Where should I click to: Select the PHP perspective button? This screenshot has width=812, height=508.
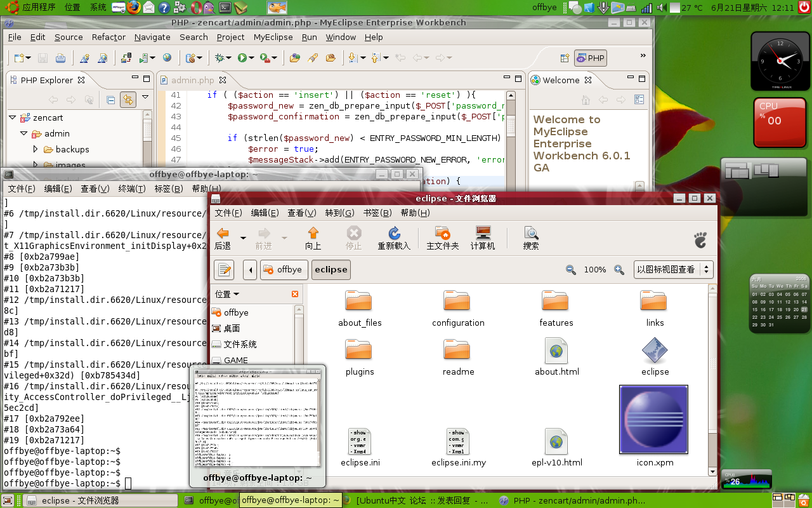(x=591, y=58)
